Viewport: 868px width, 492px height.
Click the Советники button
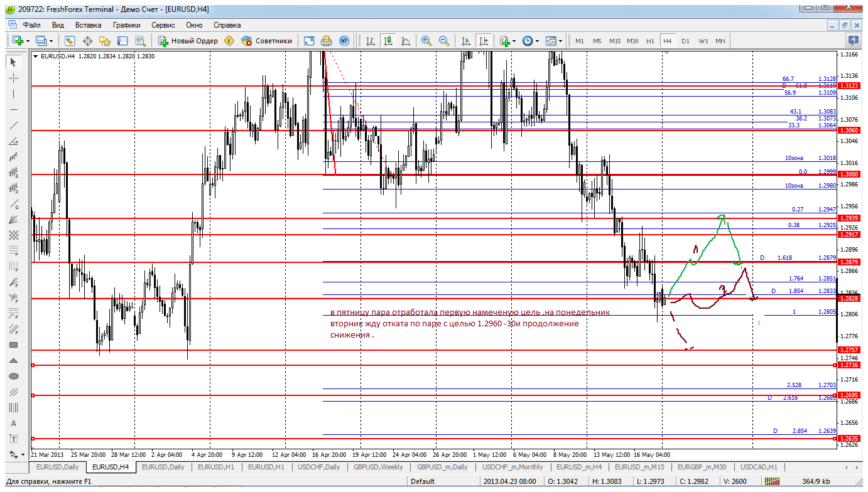[267, 41]
